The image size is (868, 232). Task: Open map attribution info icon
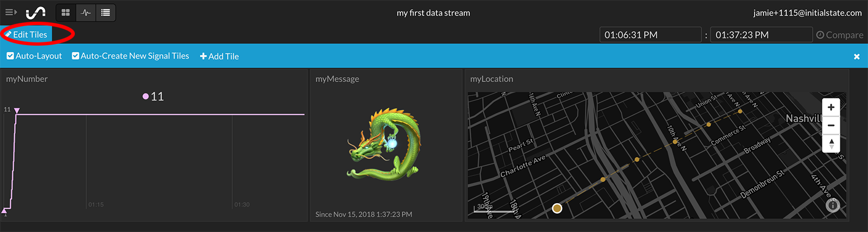tap(833, 205)
